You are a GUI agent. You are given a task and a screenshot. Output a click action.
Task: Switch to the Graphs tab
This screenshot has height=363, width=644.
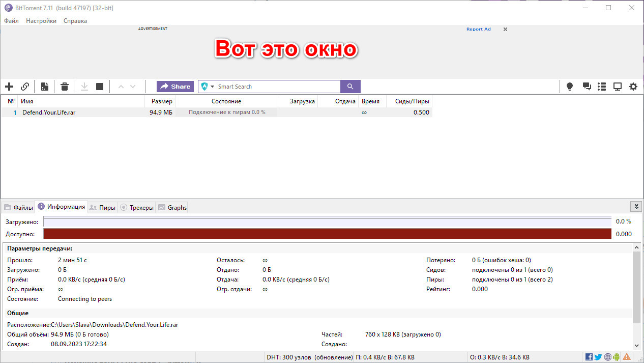click(x=172, y=207)
